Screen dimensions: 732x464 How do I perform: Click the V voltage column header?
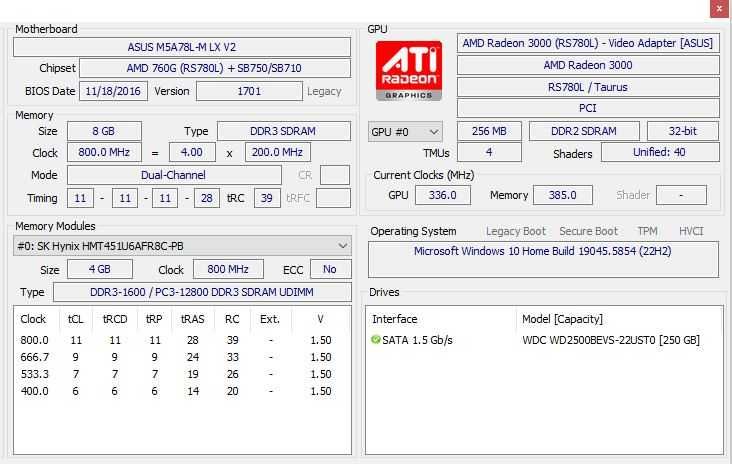tap(320, 319)
